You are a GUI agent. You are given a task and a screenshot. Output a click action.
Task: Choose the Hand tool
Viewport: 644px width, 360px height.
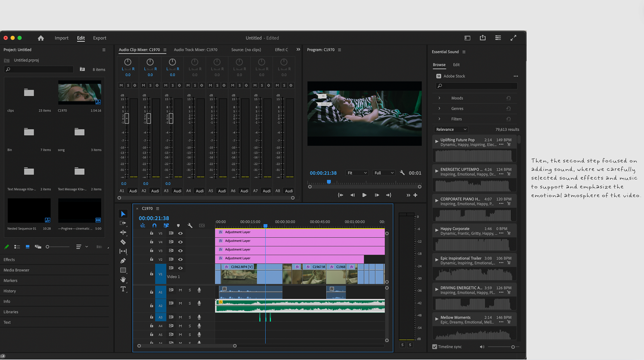[x=123, y=280]
